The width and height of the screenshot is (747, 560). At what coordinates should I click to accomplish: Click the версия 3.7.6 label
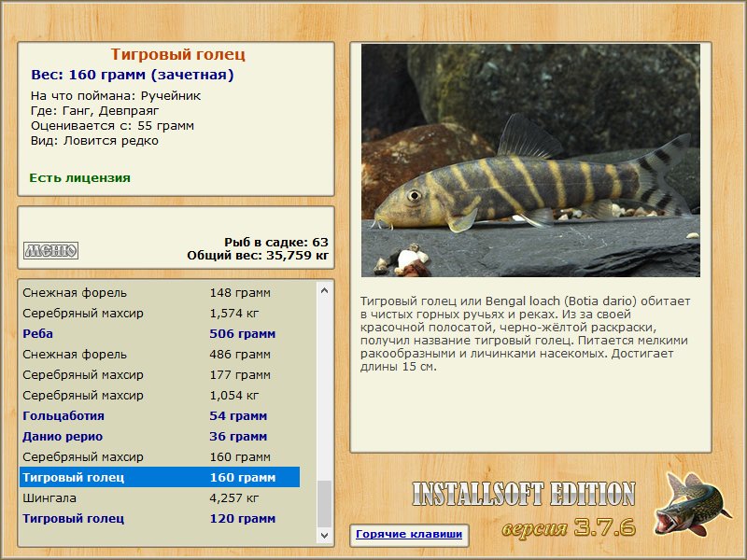coord(569,527)
